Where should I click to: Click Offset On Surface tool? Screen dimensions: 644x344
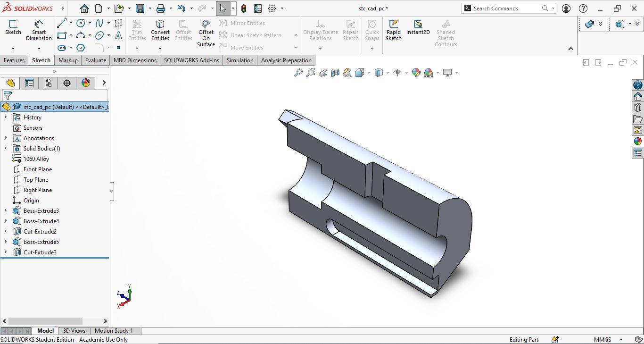(x=206, y=33)
